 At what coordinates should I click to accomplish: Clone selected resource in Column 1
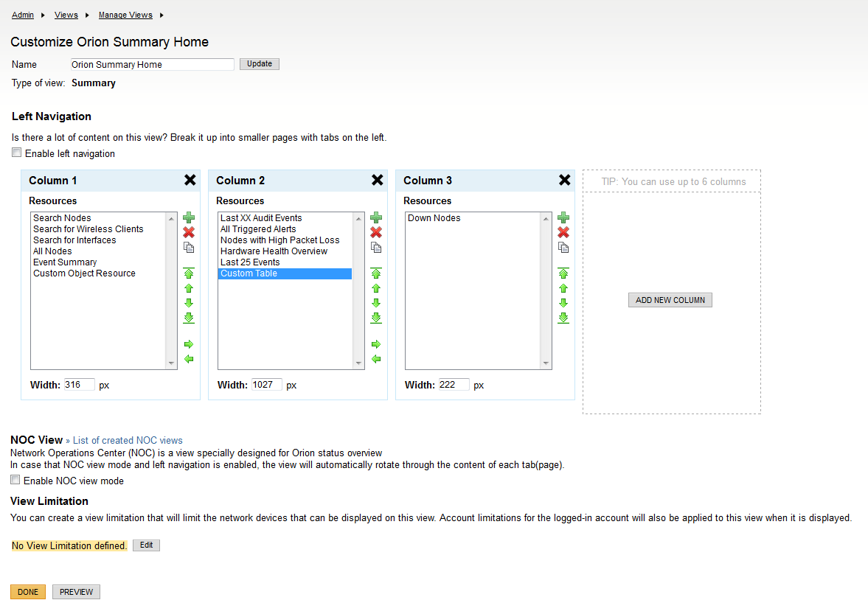tap(189, 247)
